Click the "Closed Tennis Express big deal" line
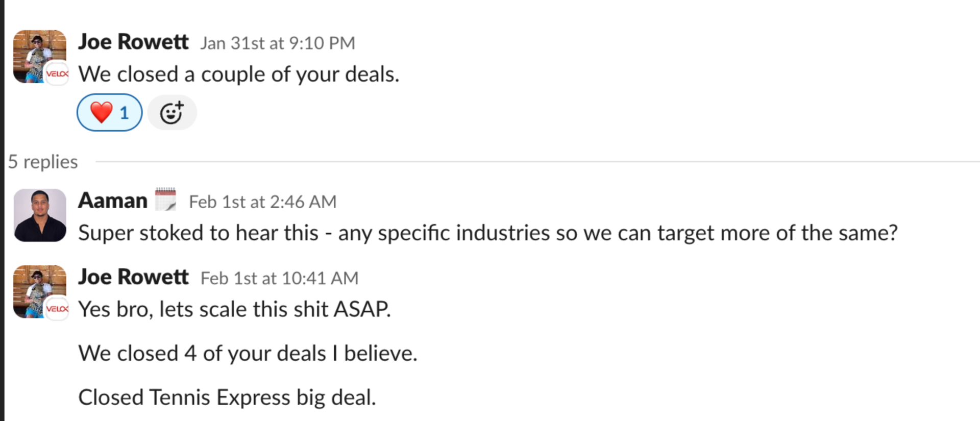The height and width of the screenshot is (421, 980). click(227, 398)
